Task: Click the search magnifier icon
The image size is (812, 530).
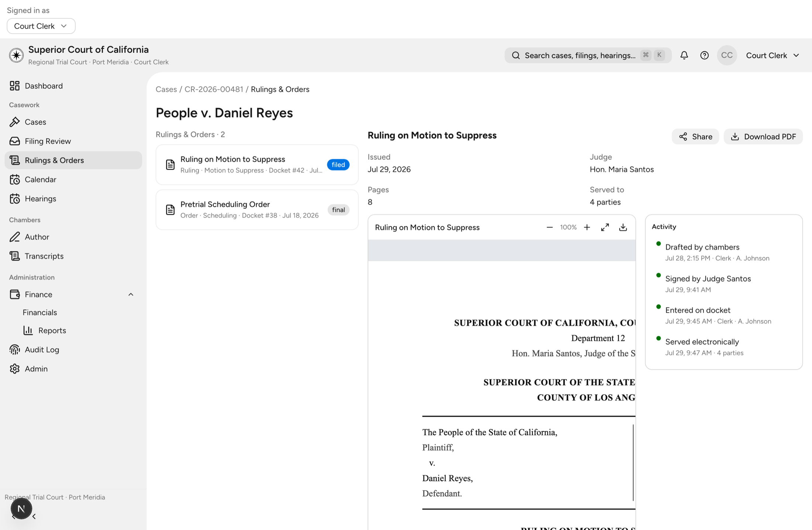Action: point(516,55)
